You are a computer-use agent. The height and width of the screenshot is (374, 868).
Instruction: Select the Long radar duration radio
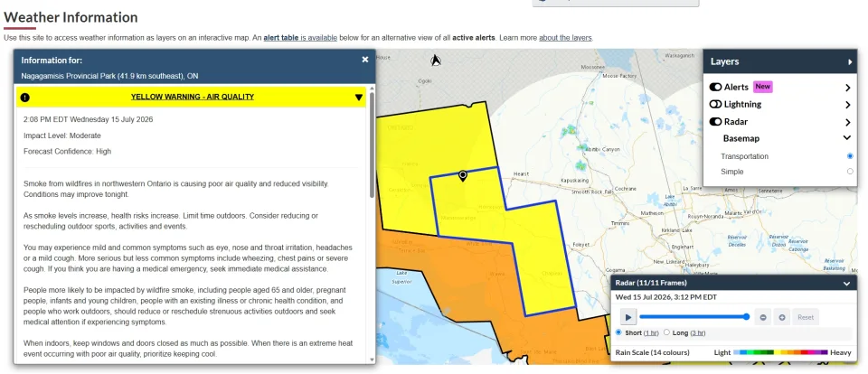click(666, 332)
